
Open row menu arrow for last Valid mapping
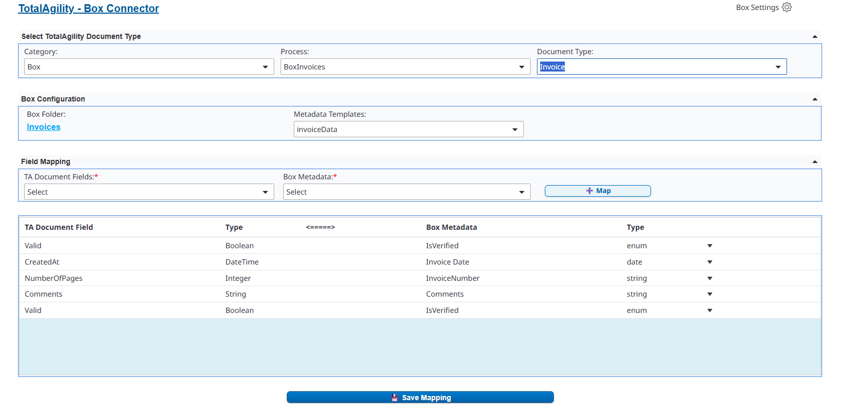[709, 311]
